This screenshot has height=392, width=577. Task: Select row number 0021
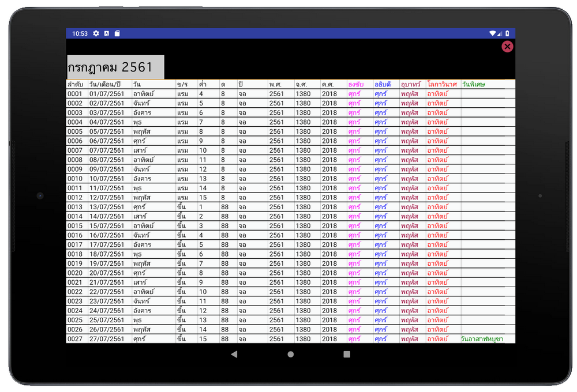point(75,282)
